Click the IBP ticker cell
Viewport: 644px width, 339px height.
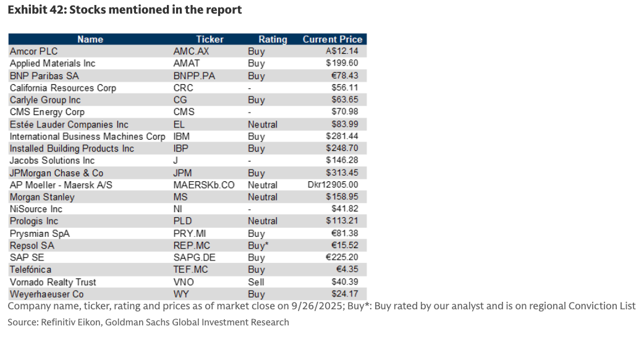point(182,148)
